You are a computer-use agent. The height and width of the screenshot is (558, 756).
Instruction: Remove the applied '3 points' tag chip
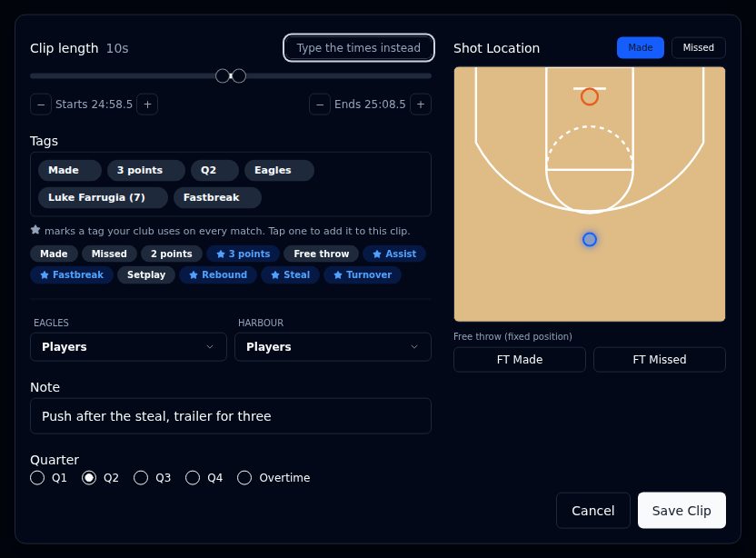coord(146,170)
